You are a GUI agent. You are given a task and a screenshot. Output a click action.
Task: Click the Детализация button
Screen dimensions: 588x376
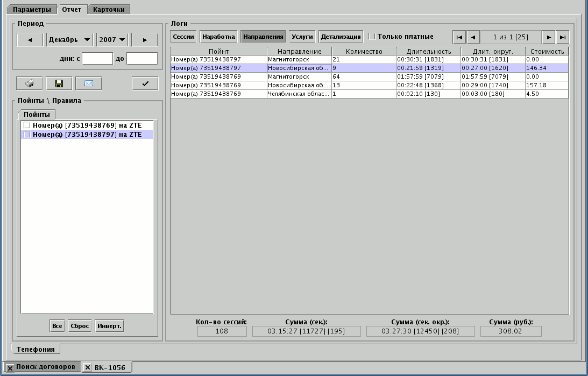341,37
